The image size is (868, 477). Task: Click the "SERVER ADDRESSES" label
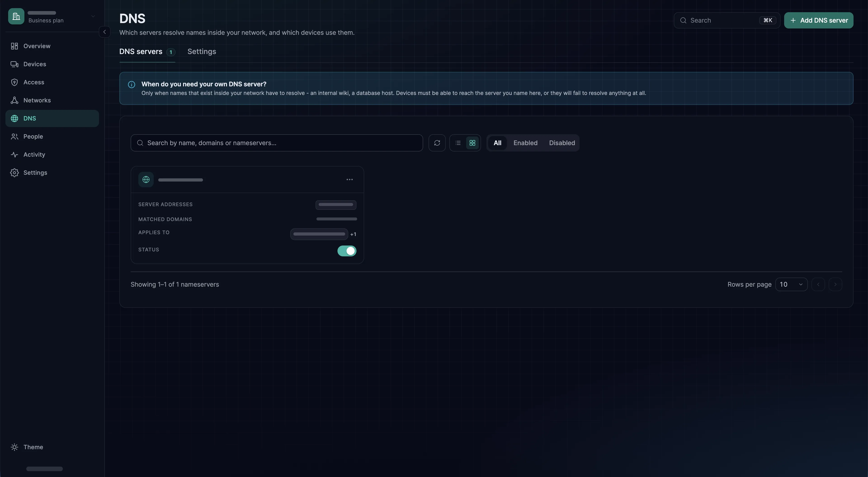pyautogui.click(x=165, y=205)
